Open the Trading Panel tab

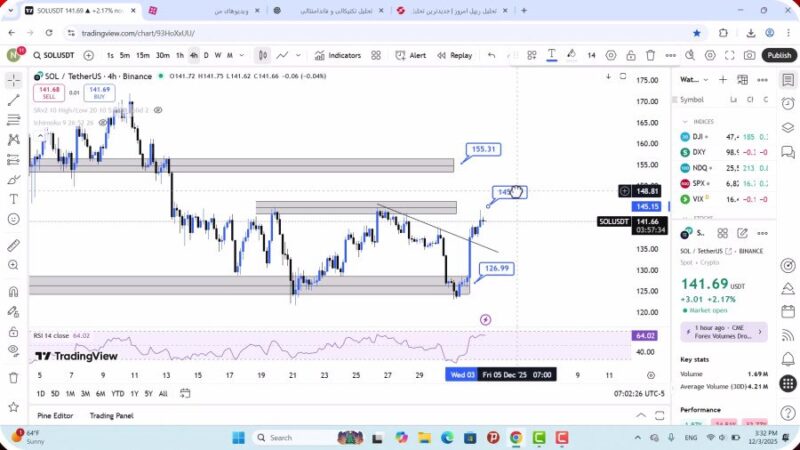(x=111, y=415)
